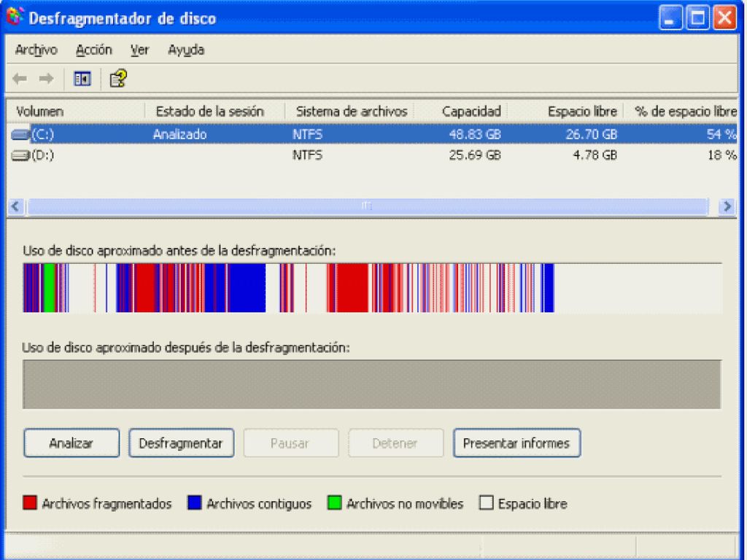Click the scrollbar left arrow
The image size is (747, 560).
16,206
